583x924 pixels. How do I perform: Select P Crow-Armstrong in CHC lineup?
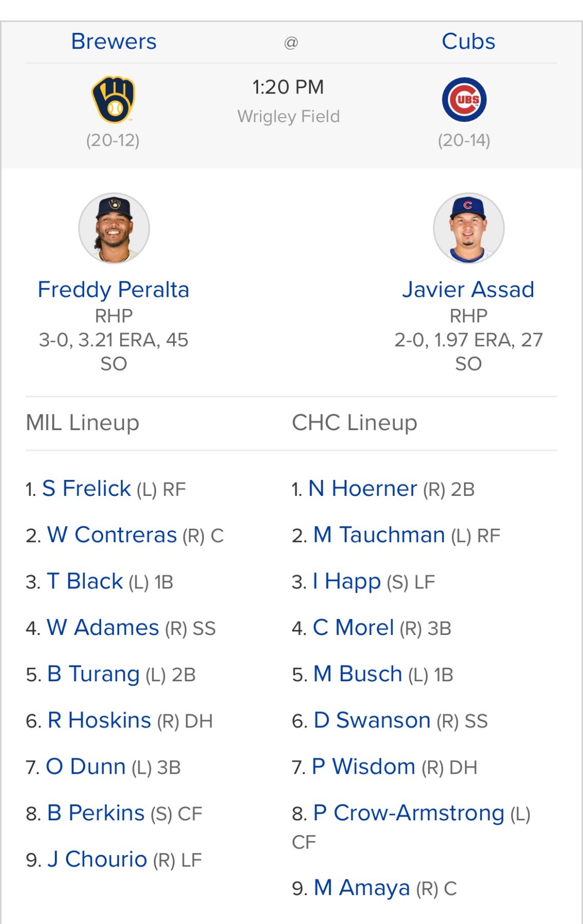409,814
